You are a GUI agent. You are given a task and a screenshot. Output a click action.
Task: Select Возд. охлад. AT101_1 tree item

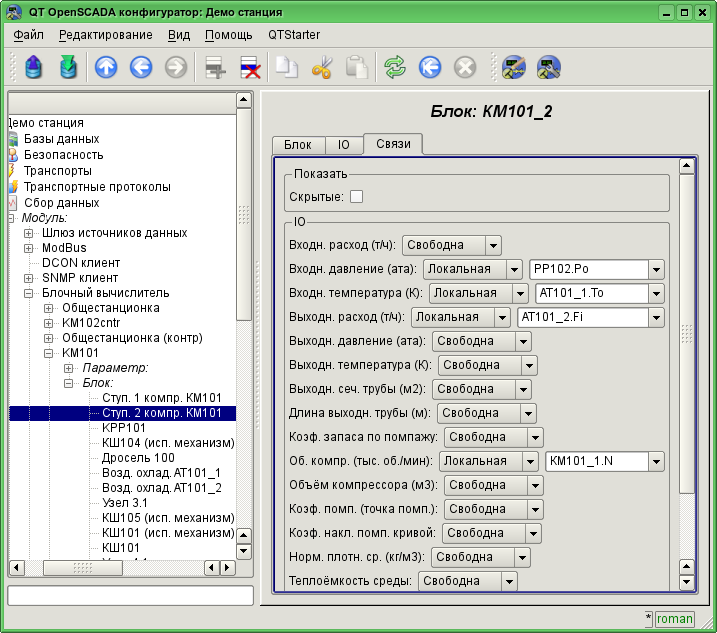pyautogui.click(x=161, y=473)
